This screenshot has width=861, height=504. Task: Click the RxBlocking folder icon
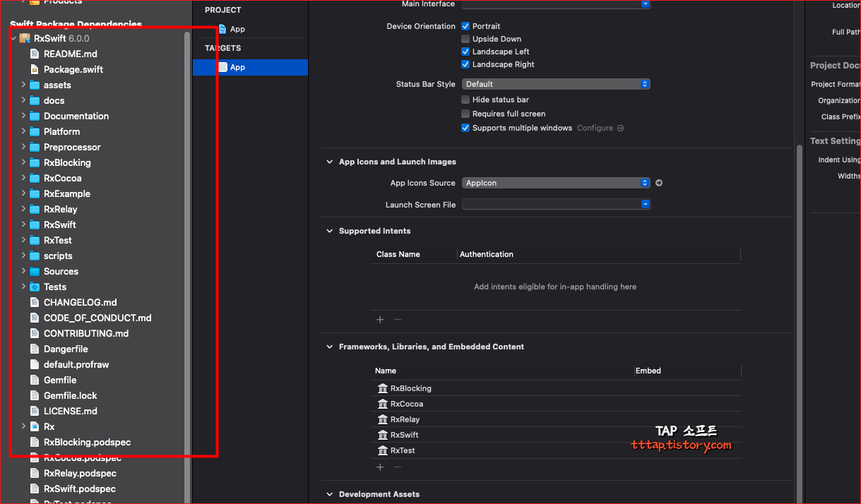tap(35, 162)
